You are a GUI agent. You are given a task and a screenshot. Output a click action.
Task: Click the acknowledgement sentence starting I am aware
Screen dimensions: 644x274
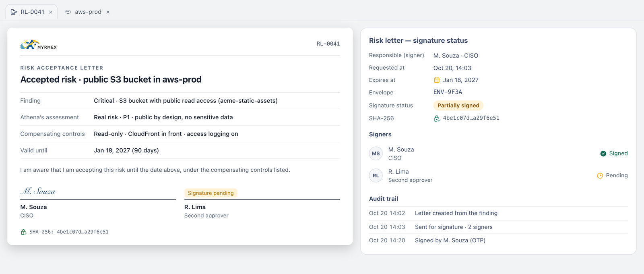(x=155, y=170)
